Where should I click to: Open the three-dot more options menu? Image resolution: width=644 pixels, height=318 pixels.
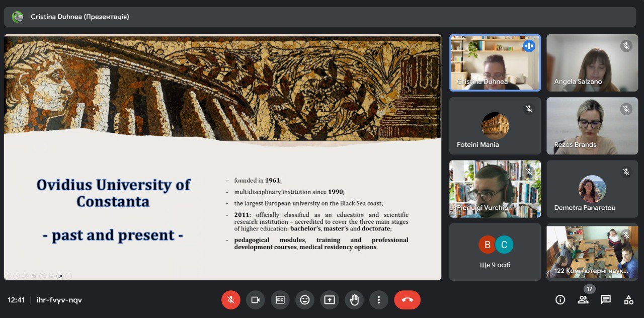pos(379,300)
